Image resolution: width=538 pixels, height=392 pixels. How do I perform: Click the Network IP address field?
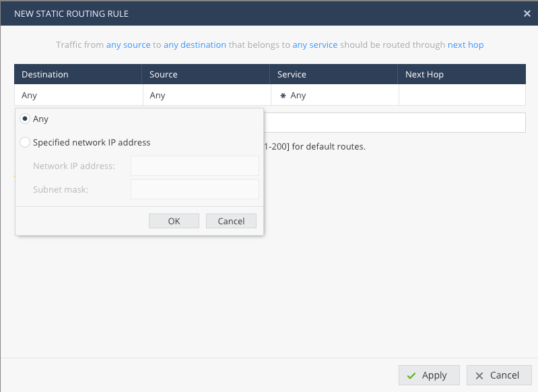click(x=195, y=166)
